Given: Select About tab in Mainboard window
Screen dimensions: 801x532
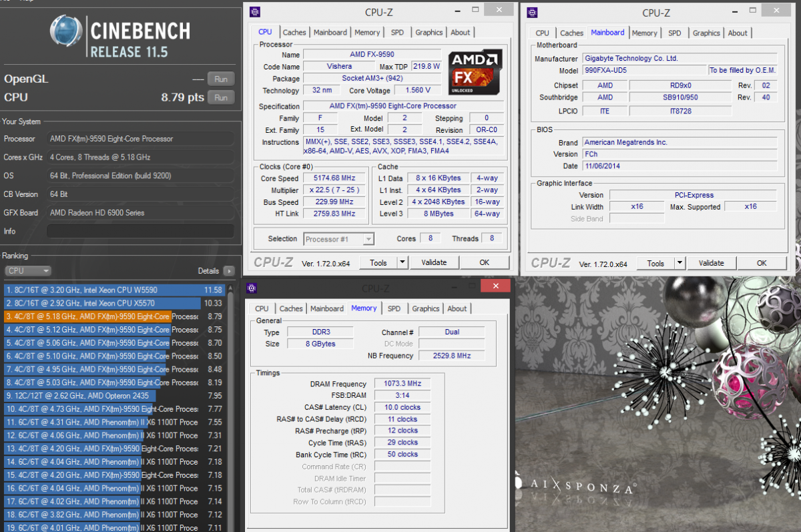Looking at the screenshot, I should 738,33.
